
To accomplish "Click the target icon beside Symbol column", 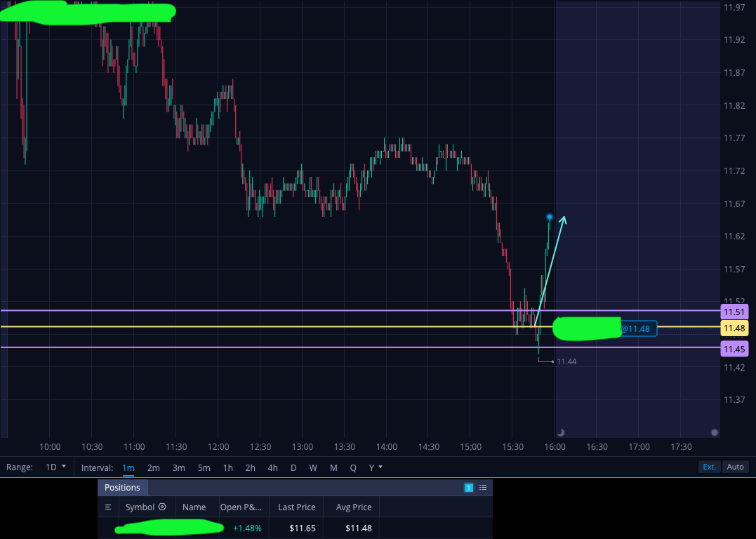I will coord(162,507).
